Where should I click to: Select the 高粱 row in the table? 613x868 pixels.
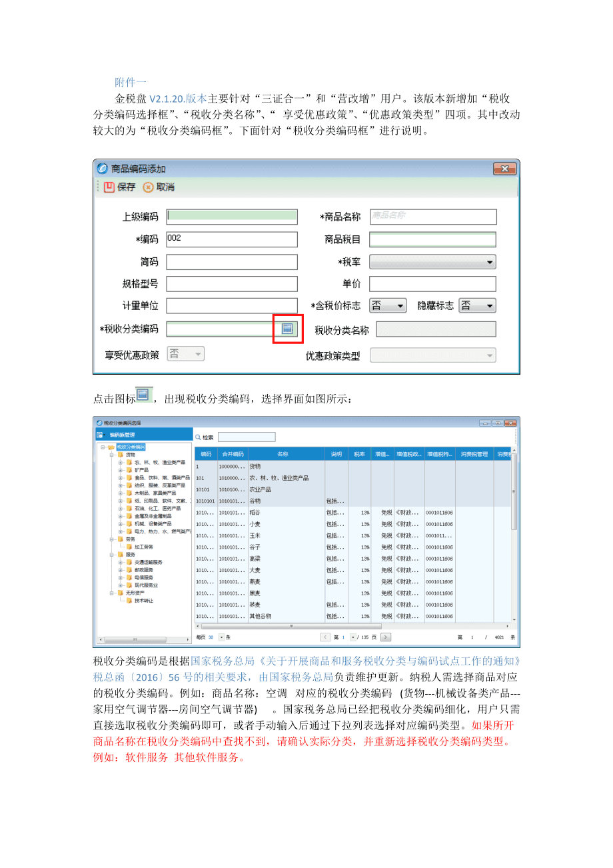pyautogui.click(x=352, y=559)
